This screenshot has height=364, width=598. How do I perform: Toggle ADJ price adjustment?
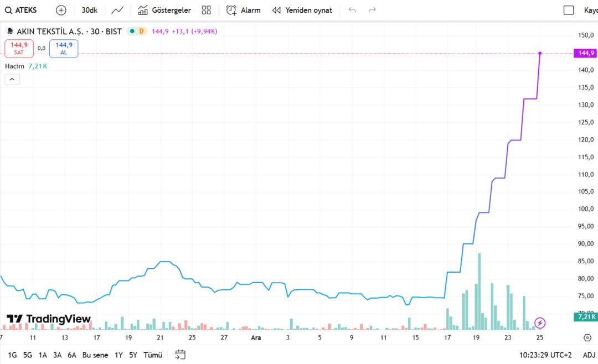click(x=589, y=355)
